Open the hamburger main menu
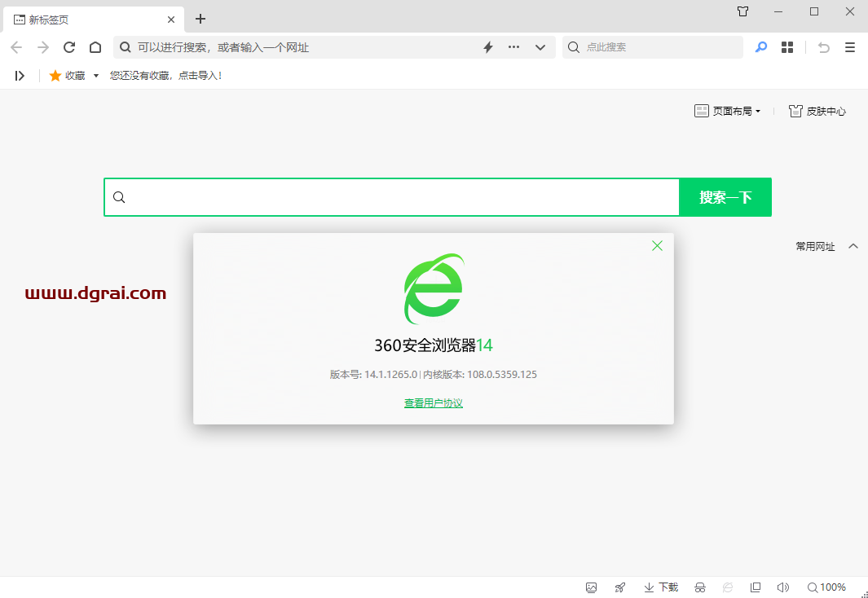The image size is (868, 598). [850, 47]
